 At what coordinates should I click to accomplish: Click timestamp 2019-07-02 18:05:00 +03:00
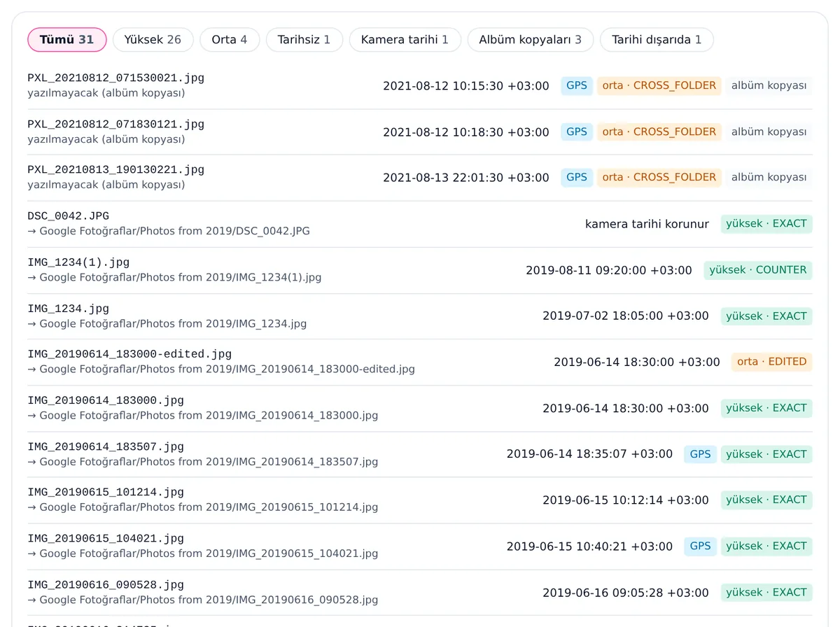[626, 316]
